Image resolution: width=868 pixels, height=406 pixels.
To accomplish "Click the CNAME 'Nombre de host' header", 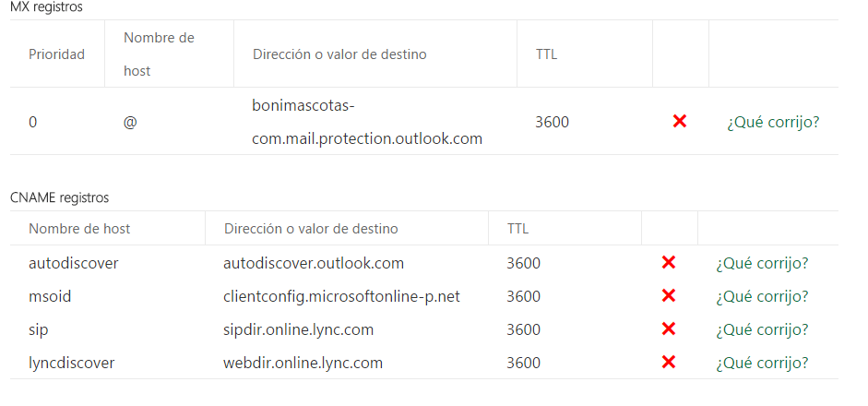I will tap(79, 228).
